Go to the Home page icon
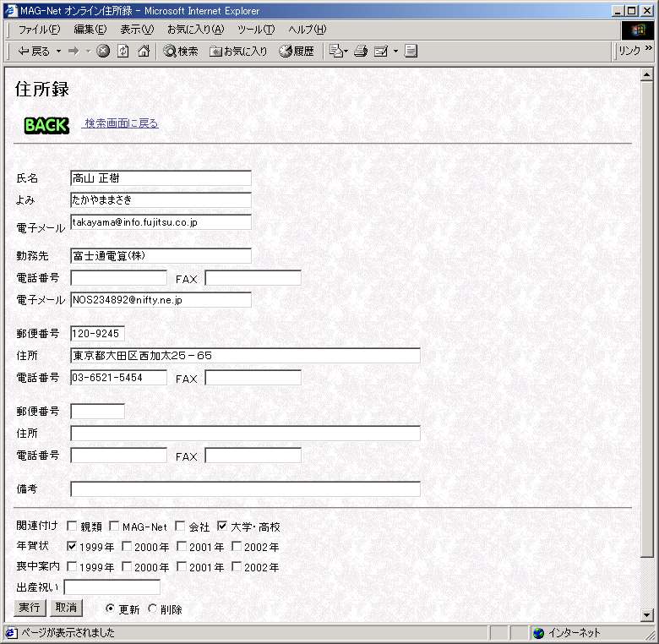The image size is (659, 644). click(144, 51)
